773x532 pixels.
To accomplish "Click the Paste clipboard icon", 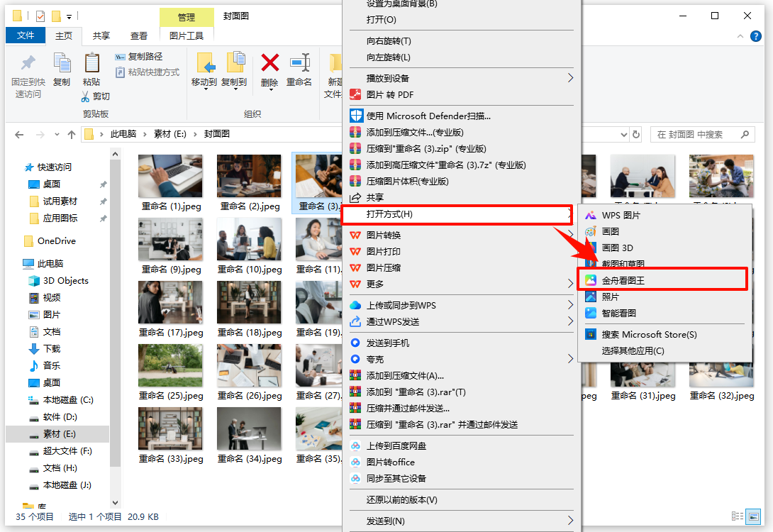I will tap(91, 64).
